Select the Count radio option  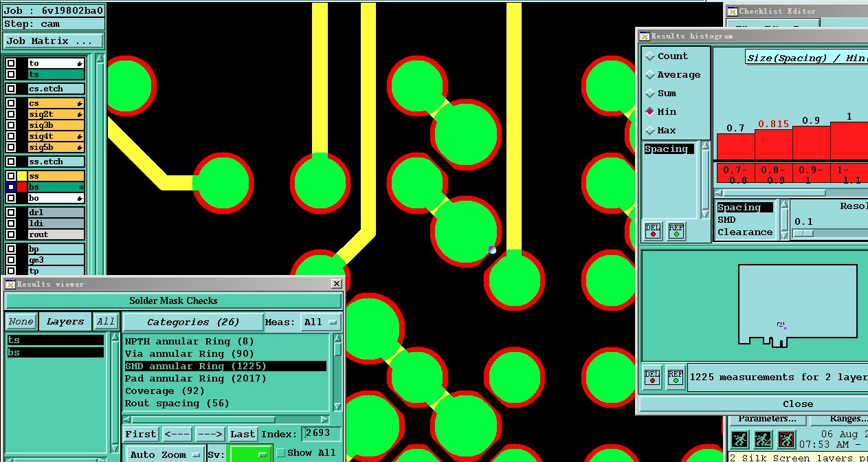coord(650,56)
